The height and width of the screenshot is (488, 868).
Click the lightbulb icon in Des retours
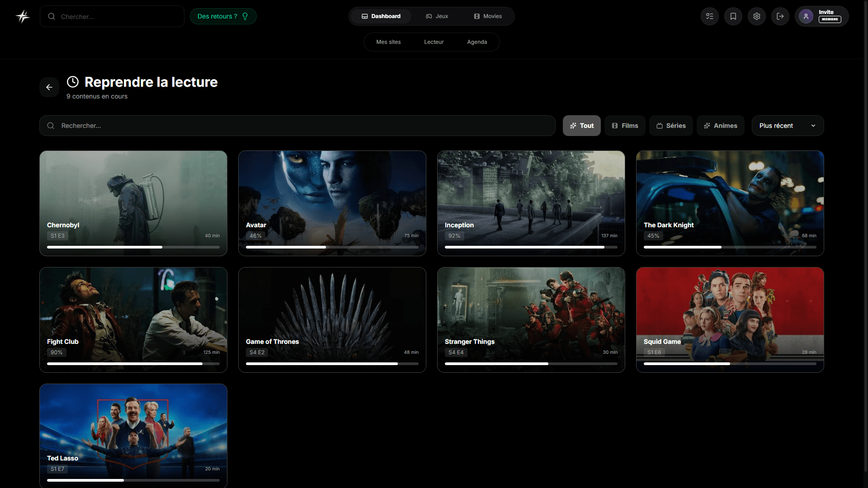[x=245, y=16]
